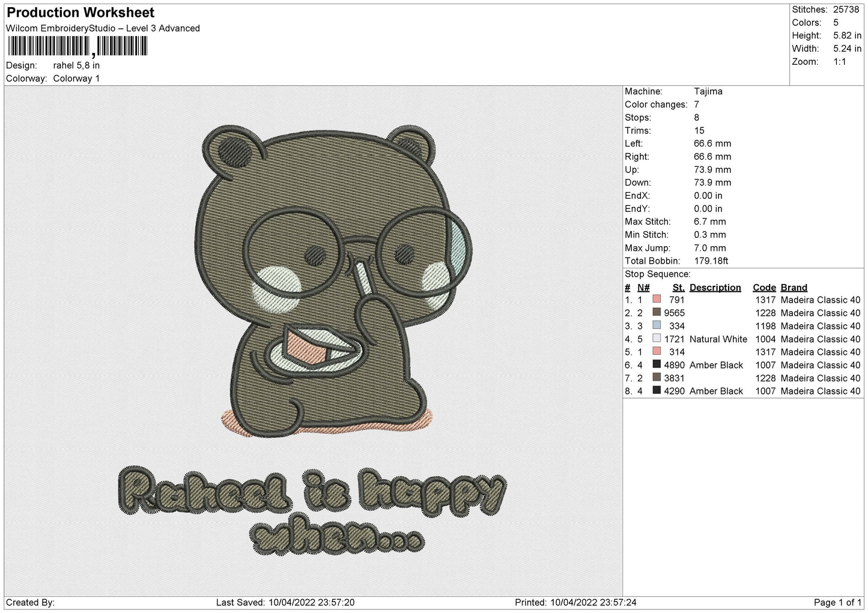Click the pink swatch on stop 5
The height and width of the screenshot is (613, 868).
click(657, 352)
